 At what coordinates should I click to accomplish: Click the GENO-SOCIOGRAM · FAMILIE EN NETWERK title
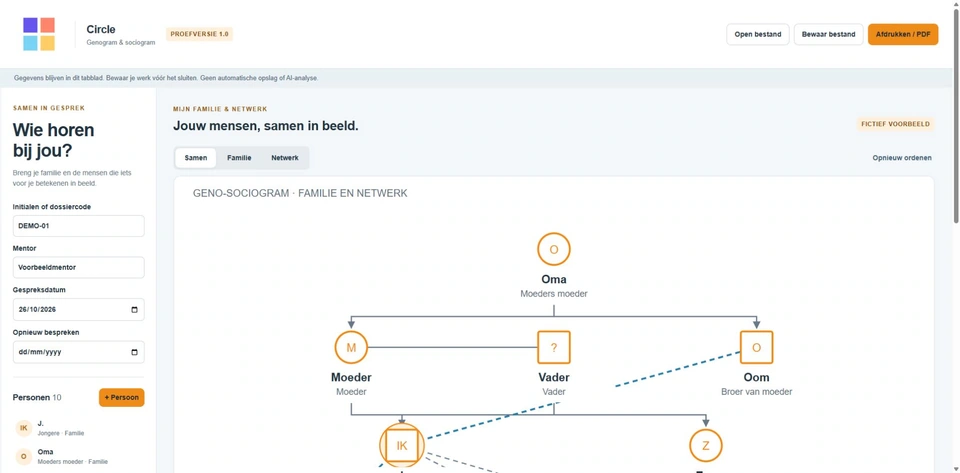point(300,193)
